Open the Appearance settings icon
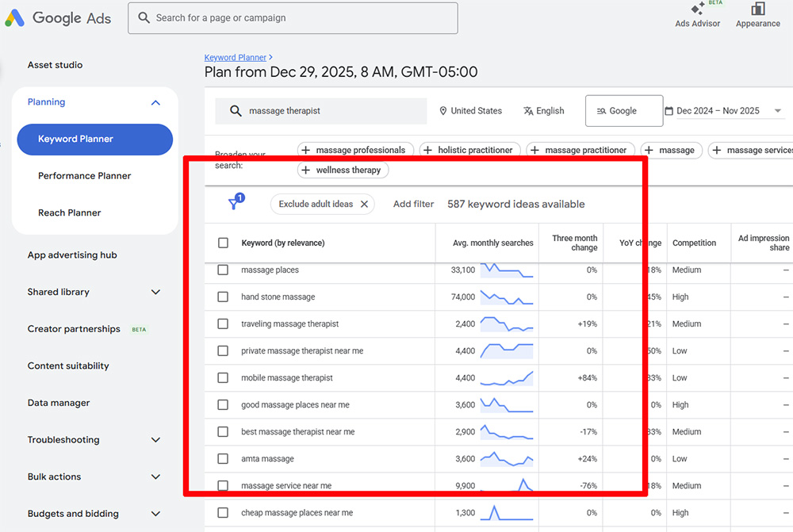Viewport: 793px width, 532px height. 757,10
